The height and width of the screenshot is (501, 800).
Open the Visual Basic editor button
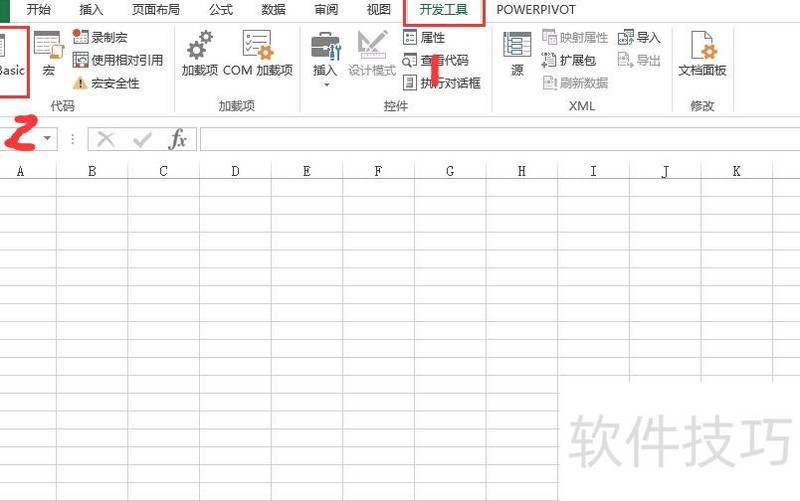coord(13,61)
